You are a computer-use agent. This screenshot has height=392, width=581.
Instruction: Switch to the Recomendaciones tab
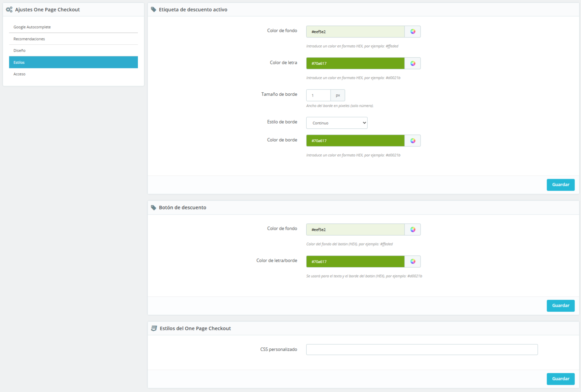tap(29, 39)
